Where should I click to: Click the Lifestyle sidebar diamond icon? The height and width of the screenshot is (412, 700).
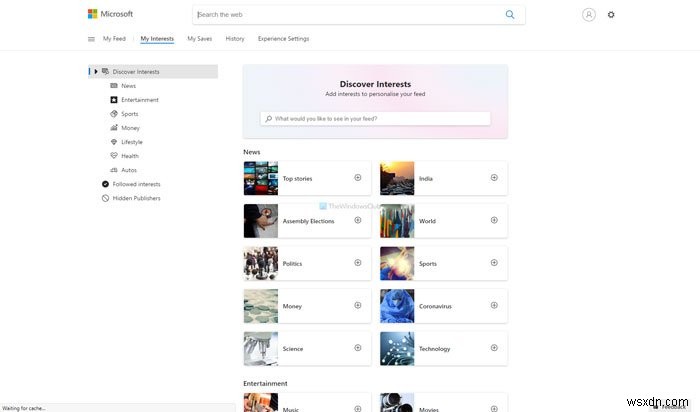coord(114,142)
